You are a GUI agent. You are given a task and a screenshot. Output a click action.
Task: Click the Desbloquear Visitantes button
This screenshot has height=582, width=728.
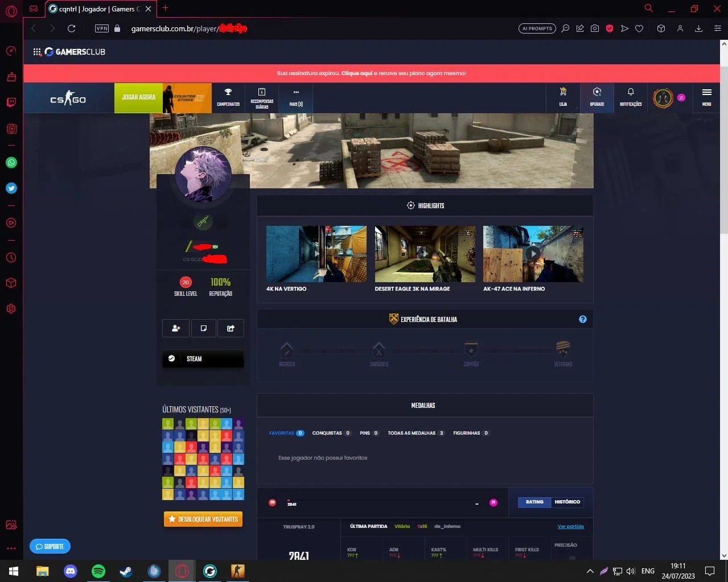[x=203, y=519]
